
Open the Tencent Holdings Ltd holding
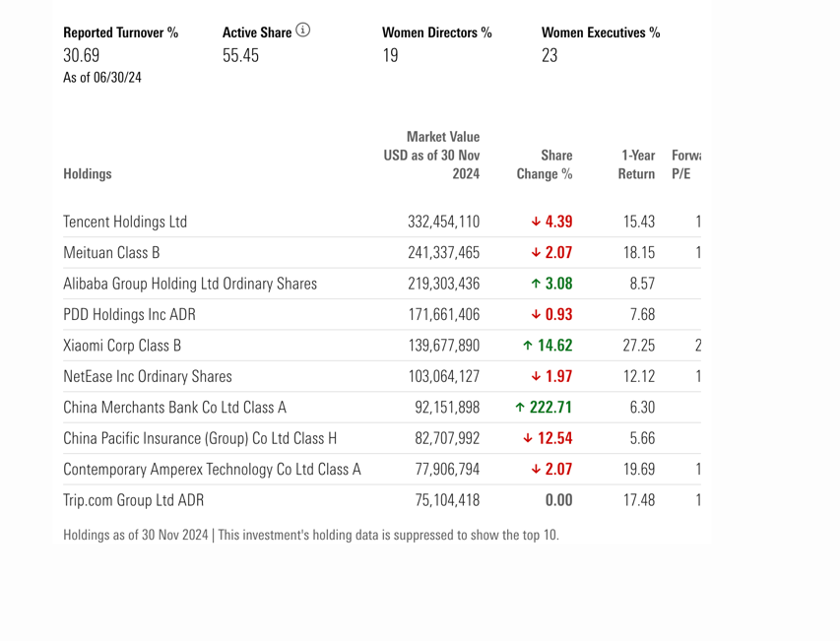[x=125, y=223]
